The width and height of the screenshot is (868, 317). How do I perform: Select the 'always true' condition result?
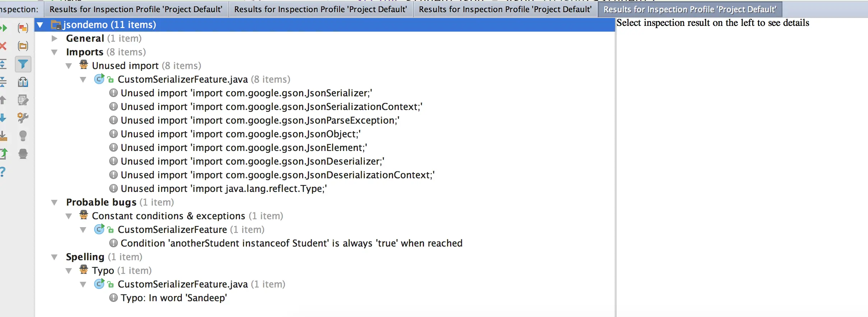(x=291, y=243)
